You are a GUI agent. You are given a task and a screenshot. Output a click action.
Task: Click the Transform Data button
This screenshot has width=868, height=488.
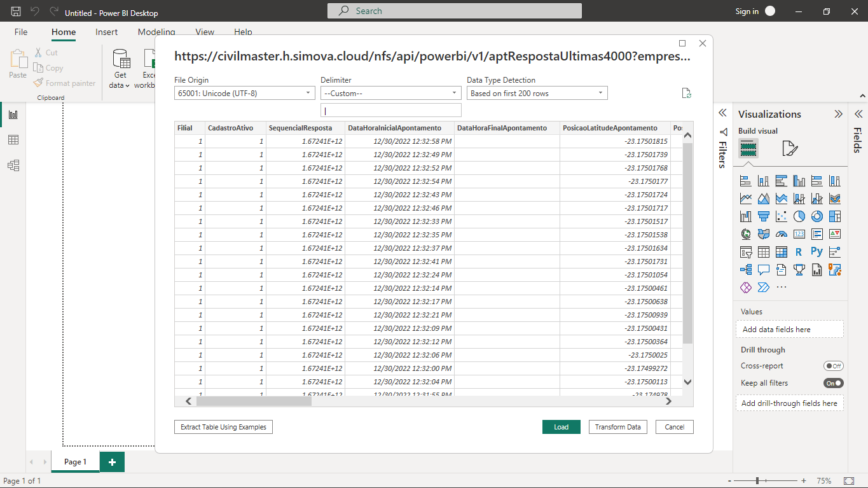pos(617,427)
